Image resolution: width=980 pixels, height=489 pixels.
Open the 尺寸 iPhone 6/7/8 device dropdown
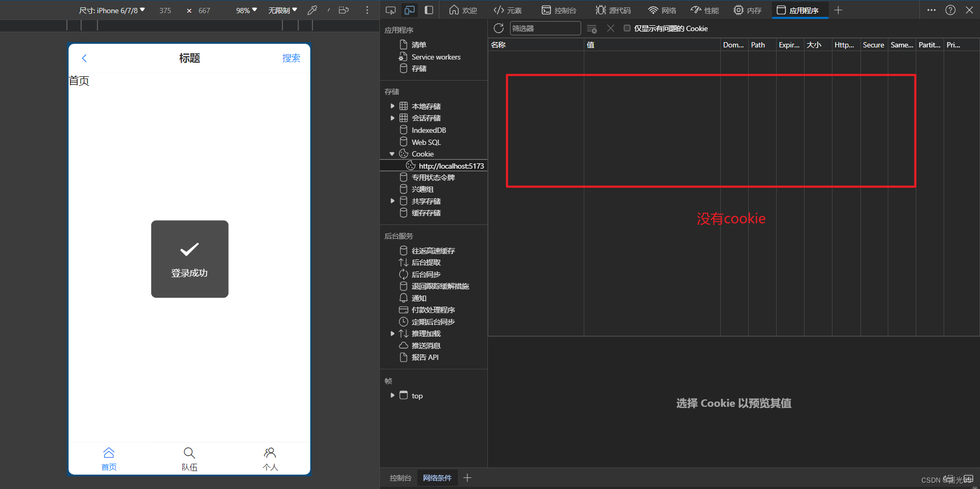pos(112,11)
